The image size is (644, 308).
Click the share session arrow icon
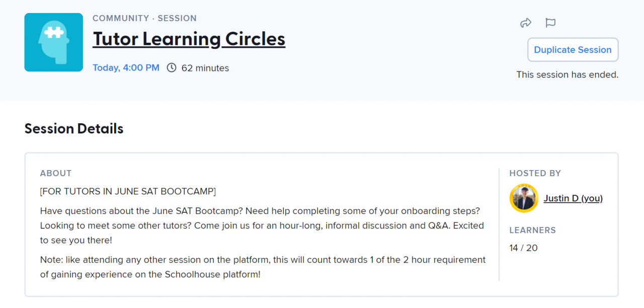526,23
